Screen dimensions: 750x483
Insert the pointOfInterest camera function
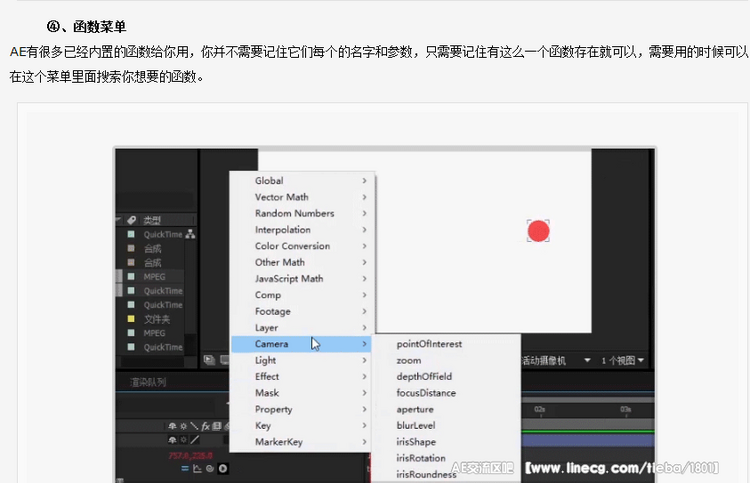[x=446, y=344]
